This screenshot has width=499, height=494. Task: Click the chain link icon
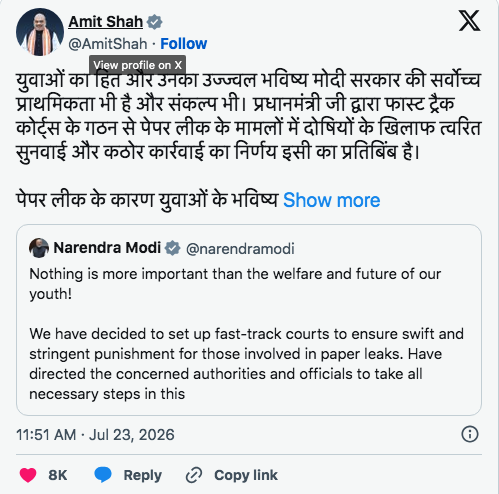tap(194, 475)
